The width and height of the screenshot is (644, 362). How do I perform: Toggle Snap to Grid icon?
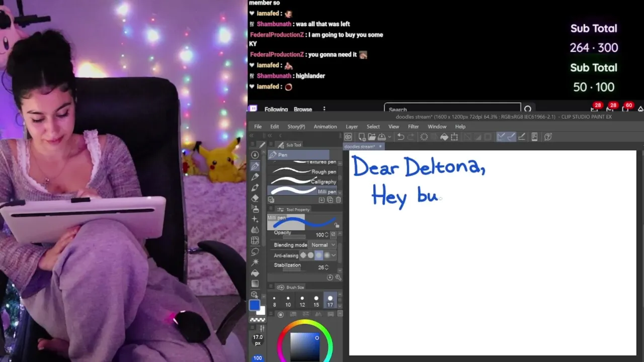tap(522, 137)
